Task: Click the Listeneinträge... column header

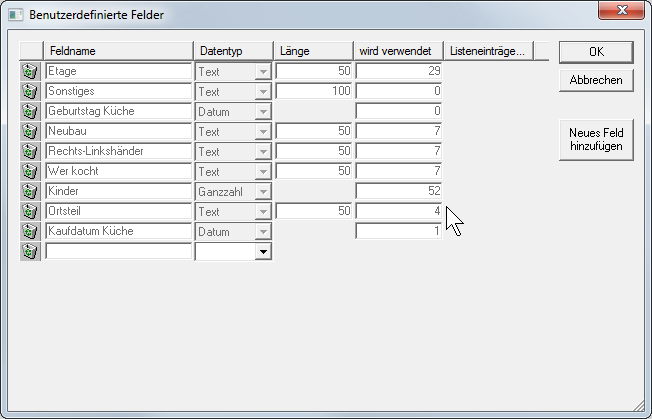Action: click(x=489, y=51)
